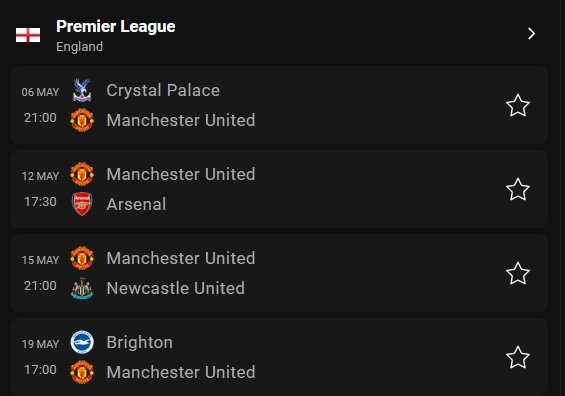Open the 12 May 17:30 match card
This screenshot has height=396, width=565.
pyautogui.click(x=279, y=189)
